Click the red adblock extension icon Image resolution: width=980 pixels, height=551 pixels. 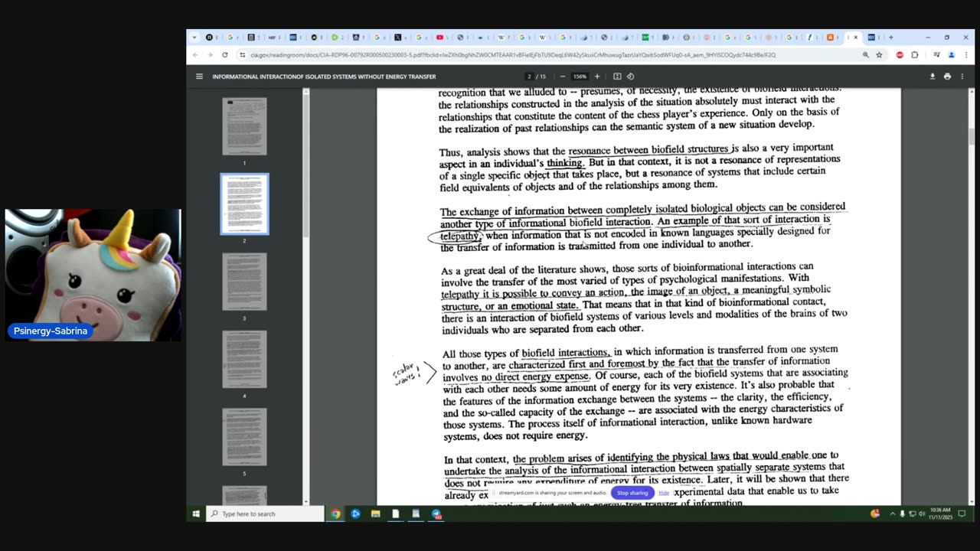click(x=900, y=55)
